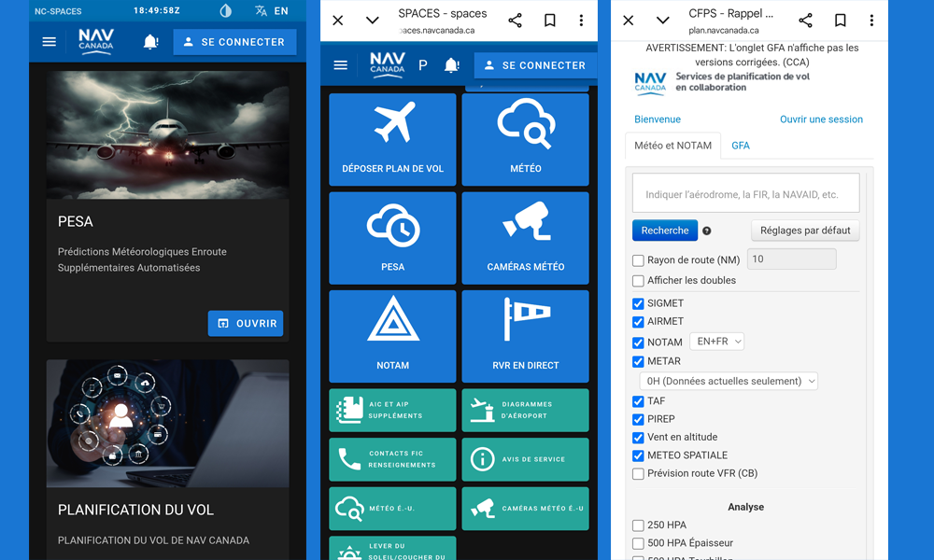Click Bienvenue link

(657, 119)
